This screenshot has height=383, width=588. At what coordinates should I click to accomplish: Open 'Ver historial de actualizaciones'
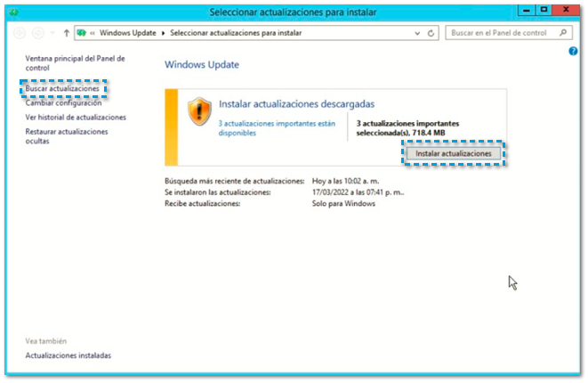tap(76, 118)
